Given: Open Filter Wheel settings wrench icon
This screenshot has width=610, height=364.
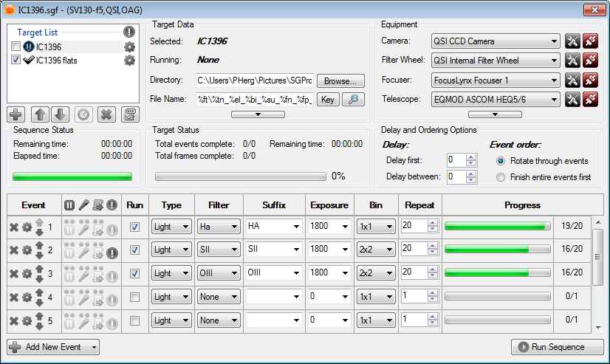Looking at the screenshot, I should point(572,61).
